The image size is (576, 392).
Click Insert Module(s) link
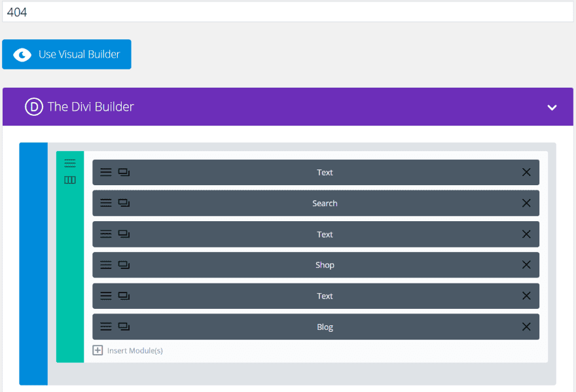click(x=134, y=351)
